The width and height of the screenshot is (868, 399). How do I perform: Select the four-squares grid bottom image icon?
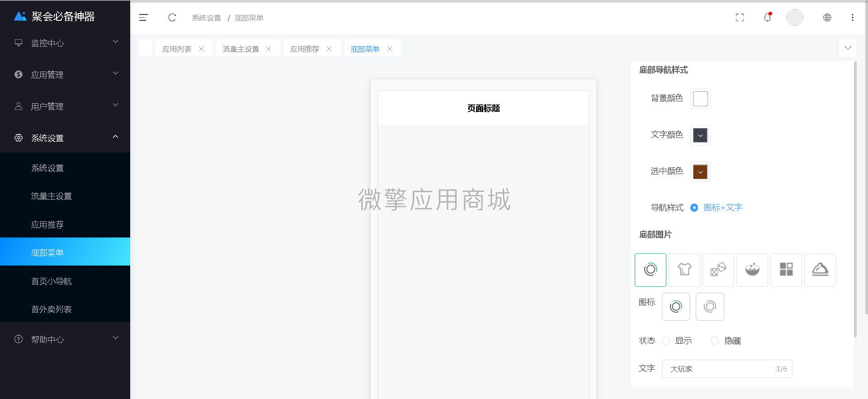pos(786,270)
